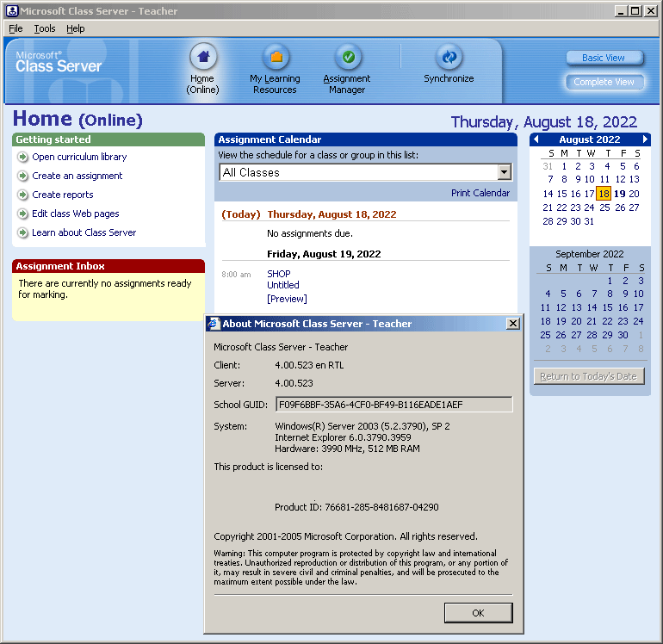
Task: Open the Untitled assignment link
Action: (283, 285)
